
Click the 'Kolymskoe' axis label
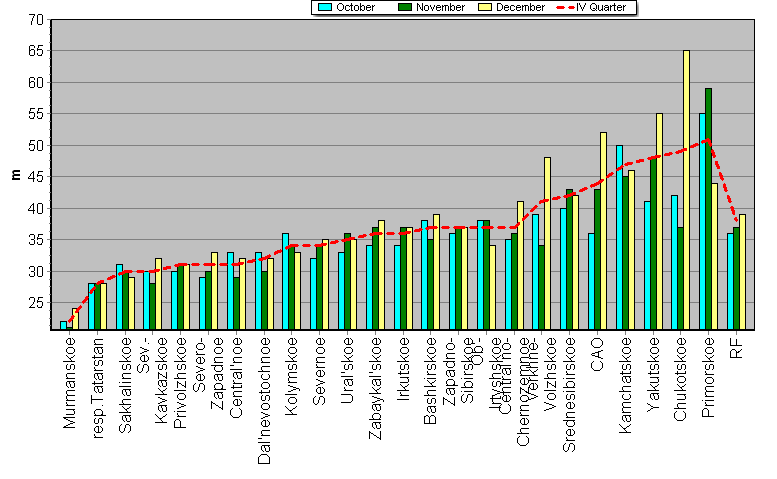click(291, 376)
